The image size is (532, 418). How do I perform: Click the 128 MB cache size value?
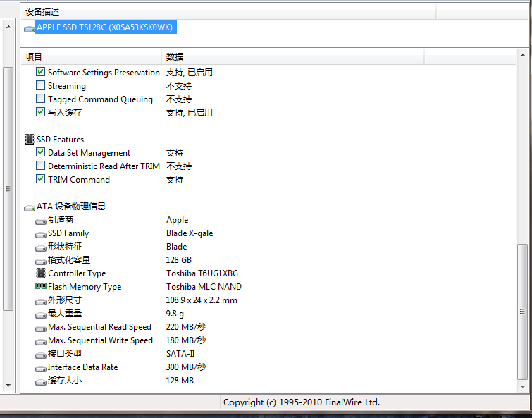coord(180,381)
